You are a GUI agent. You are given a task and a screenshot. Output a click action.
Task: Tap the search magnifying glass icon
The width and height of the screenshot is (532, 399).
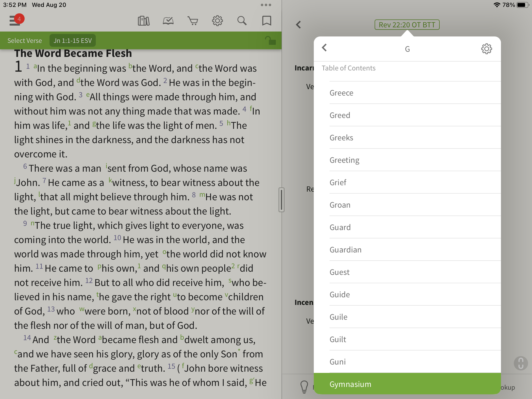(x=242, y=21)
